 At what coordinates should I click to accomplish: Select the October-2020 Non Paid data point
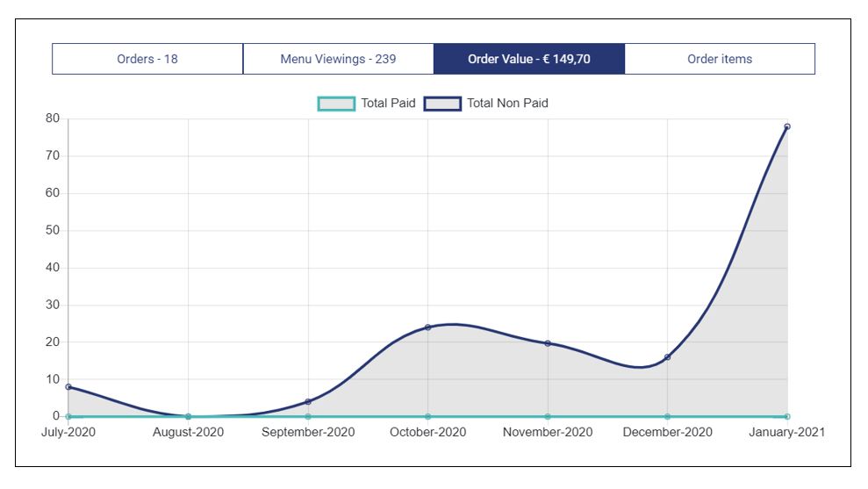pos(427,327)
